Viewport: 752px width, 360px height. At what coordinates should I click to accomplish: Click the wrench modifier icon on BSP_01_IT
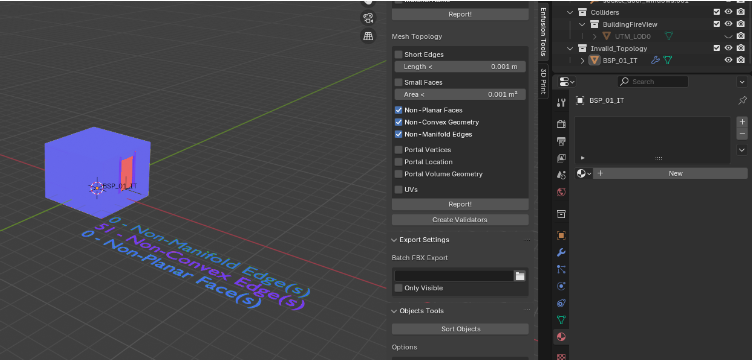pos(655,60)
